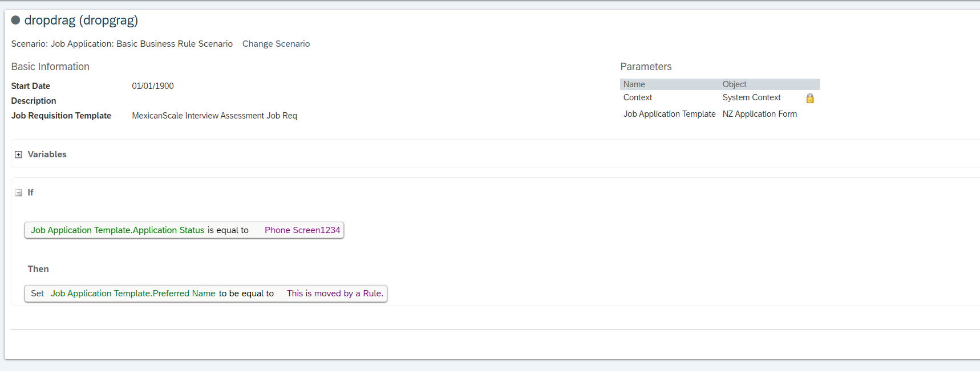
Task: Click the Start Date label
Action: tap(31, 86)
